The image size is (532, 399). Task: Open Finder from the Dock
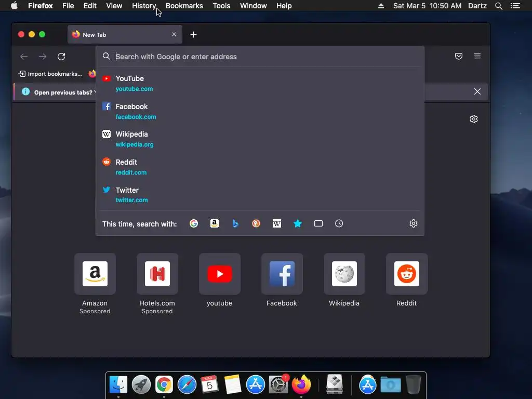pyautogui.click(x=118, y=385)
